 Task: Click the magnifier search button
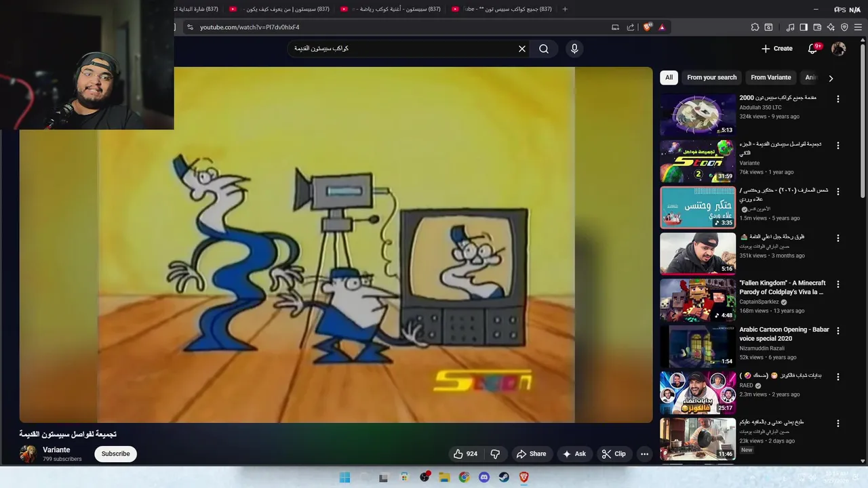click(544, 49)
